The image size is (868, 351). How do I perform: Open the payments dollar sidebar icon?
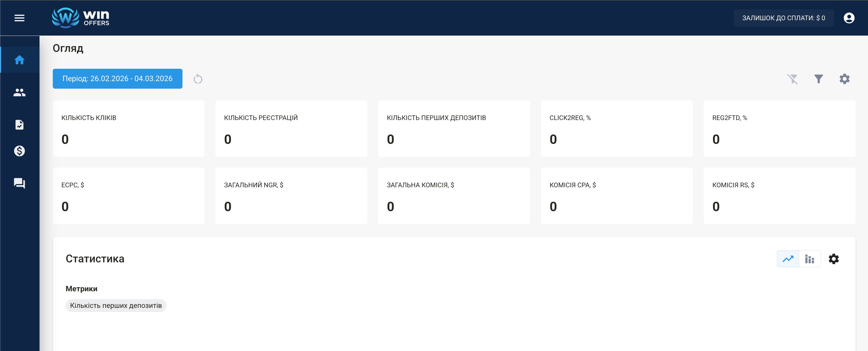[x=20, y=151]
